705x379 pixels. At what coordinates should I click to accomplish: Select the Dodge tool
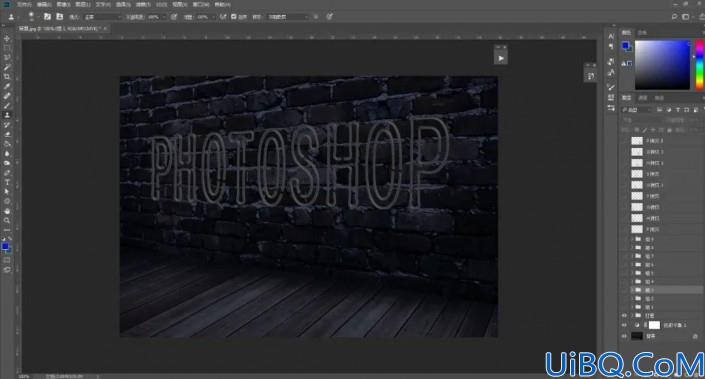[7, 163]
